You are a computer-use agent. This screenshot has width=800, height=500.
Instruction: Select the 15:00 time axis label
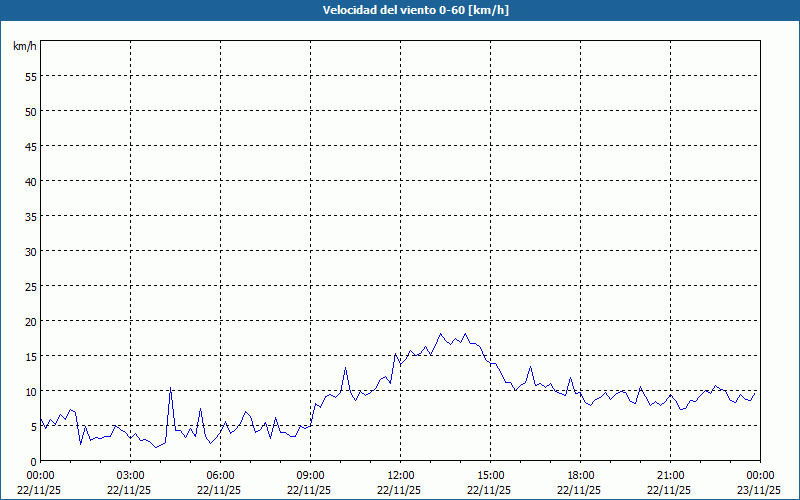490,474
